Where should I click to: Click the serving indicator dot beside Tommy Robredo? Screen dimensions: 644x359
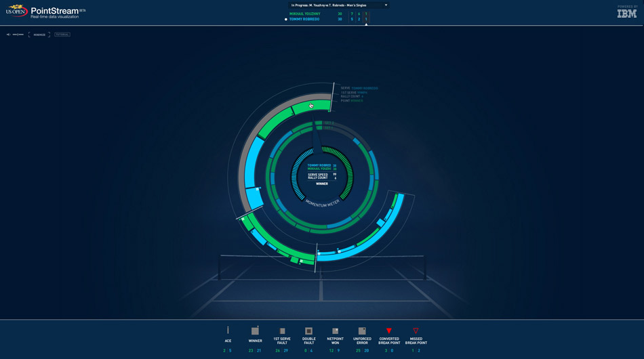[286, 19]
